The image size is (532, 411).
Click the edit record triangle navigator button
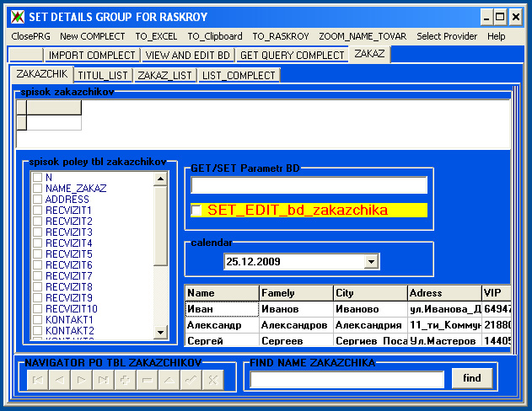[x=169, y=380]
